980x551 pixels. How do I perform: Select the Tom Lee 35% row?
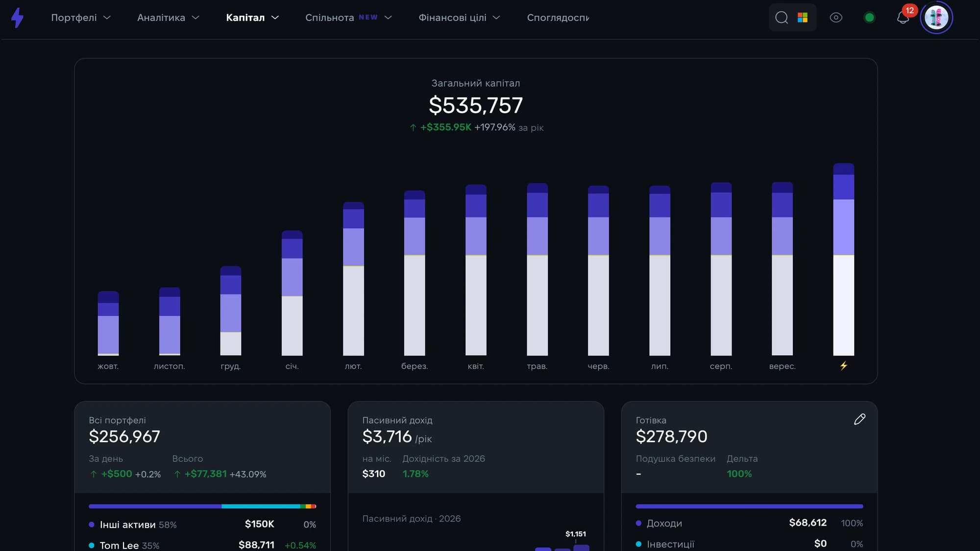(x=202, y=545)
